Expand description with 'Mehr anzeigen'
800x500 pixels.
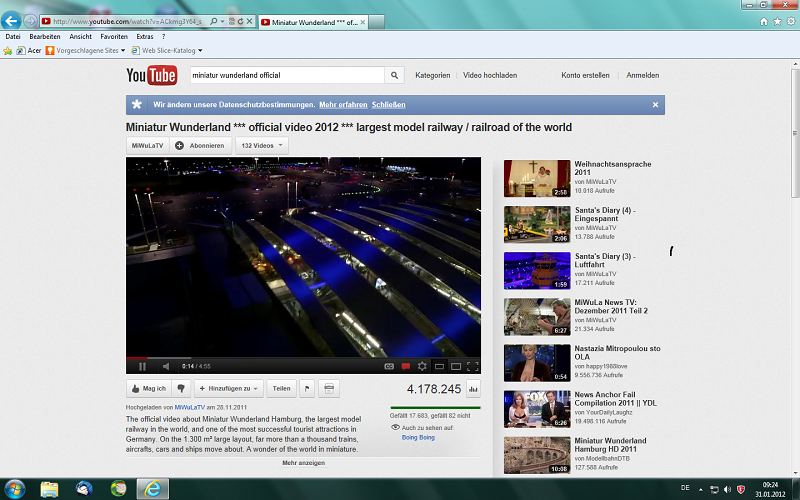click(x=303, y=463)
